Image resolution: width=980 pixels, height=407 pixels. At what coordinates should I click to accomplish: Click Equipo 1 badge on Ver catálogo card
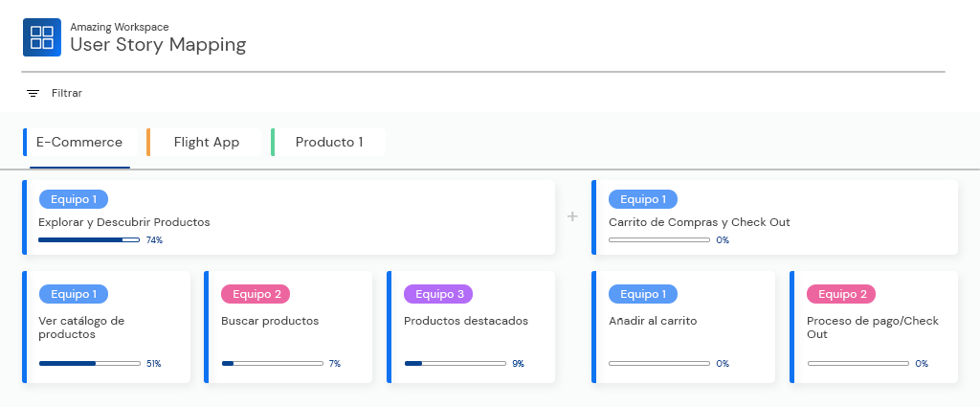(x=74, y=294)
